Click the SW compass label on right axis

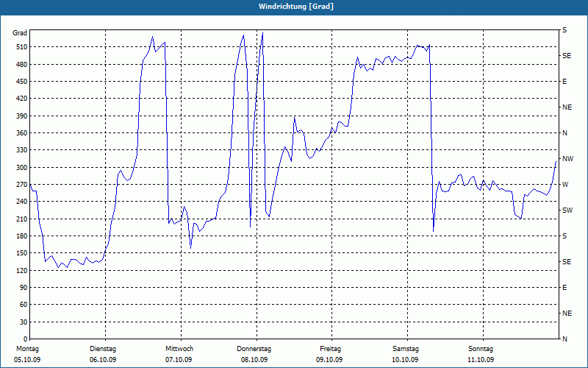coord(567,210)
